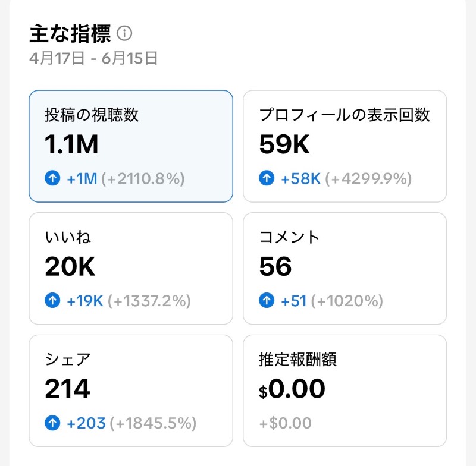Click the 20K likes value
Viewport: 476px width, 466px height.
tap(70, 266)
